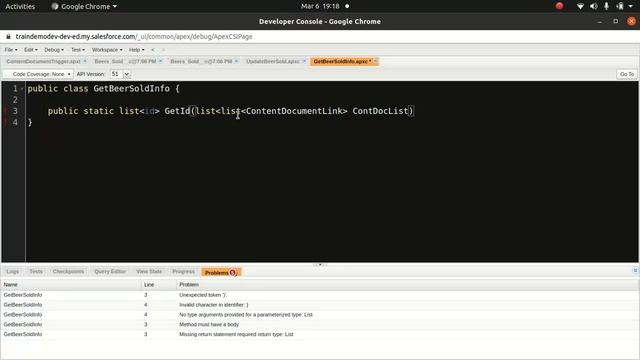
Task: Switch to the Logs tab
Action: click(12, 271)
